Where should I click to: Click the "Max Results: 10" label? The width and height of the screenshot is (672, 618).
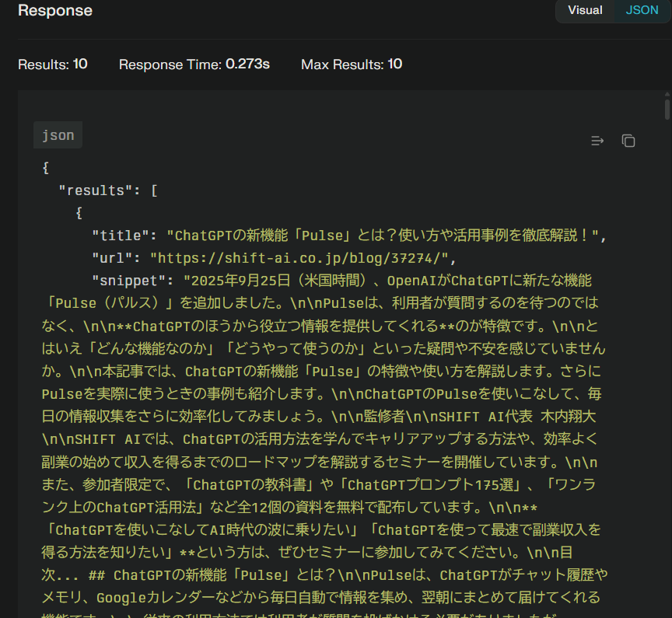click(x=352, y=64)
